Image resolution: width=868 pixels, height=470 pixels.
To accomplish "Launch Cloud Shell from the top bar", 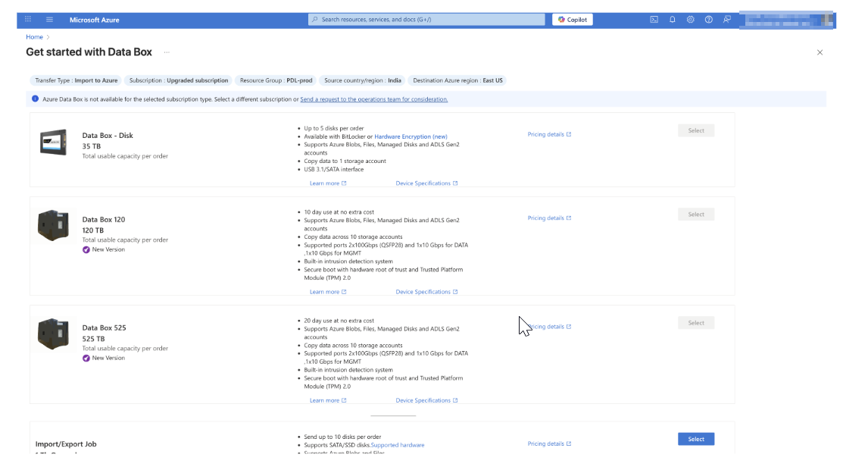I will point(654,20).
